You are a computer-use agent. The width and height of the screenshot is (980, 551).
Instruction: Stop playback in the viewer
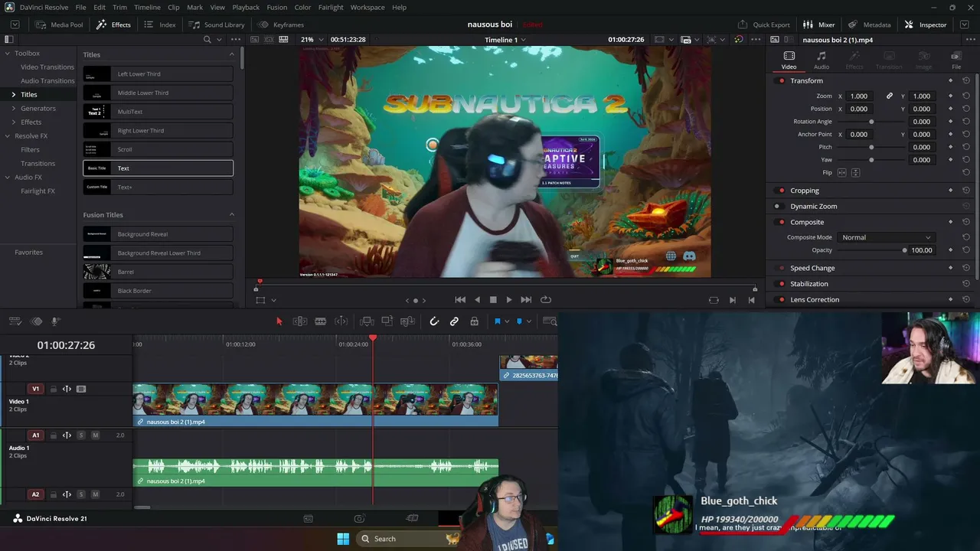coord(493,300)
